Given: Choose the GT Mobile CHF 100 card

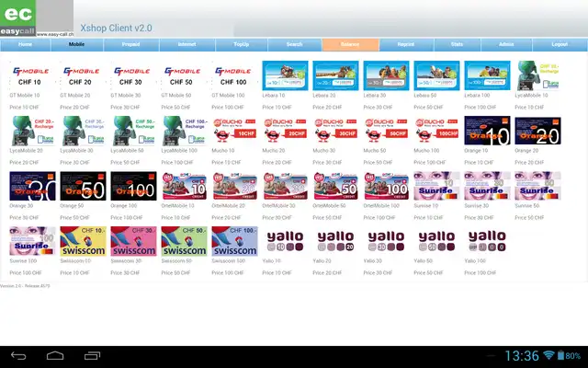Looking at the screenshot, I should [x=234, y=75].
